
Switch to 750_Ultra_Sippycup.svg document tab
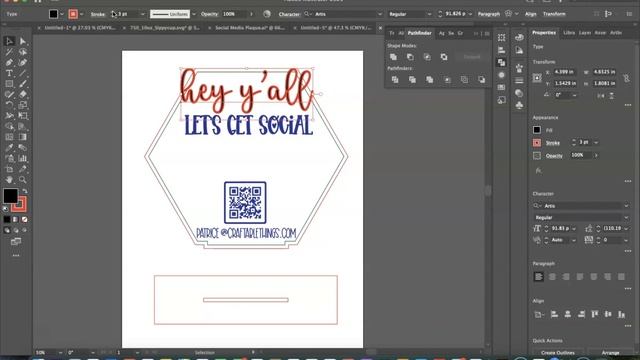[x=165, y=28]
